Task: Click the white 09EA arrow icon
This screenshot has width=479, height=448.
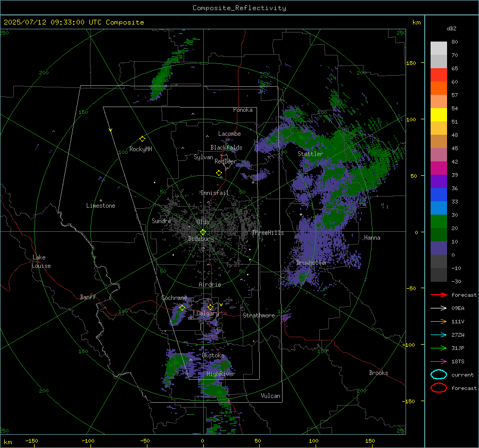Action: click(x=439, y=308)
